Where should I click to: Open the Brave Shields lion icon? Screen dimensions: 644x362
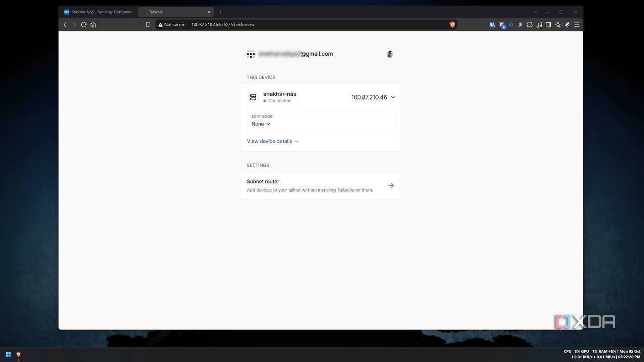point(452,25)
